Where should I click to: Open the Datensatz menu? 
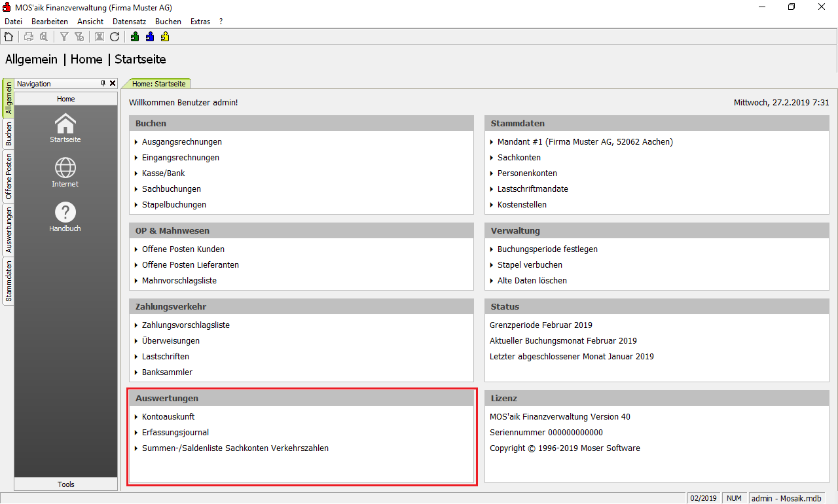pos(129,22)
